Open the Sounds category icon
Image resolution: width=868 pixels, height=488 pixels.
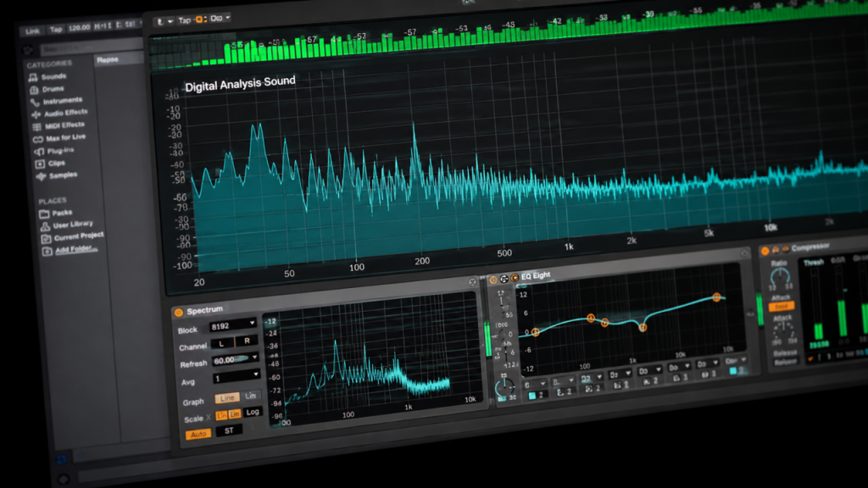[x=33, y=77]
